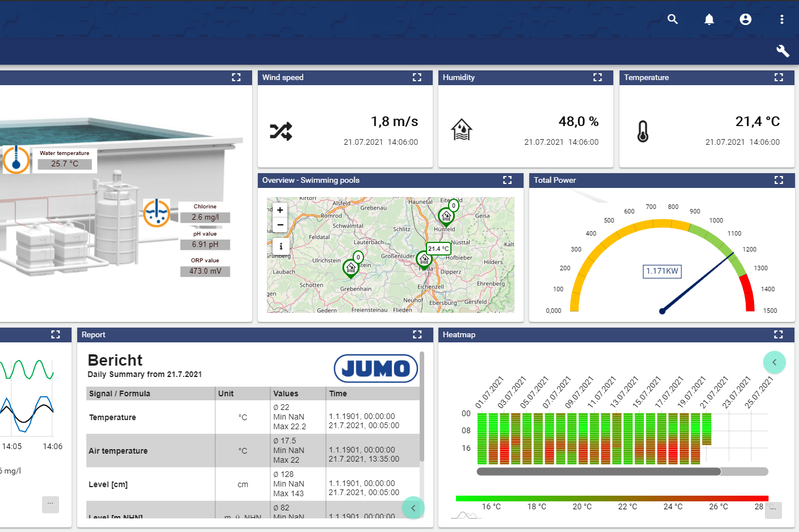Zoom in on the swimming pools map
The width and height of the screenshot is (799, 532).
[280, 210]
